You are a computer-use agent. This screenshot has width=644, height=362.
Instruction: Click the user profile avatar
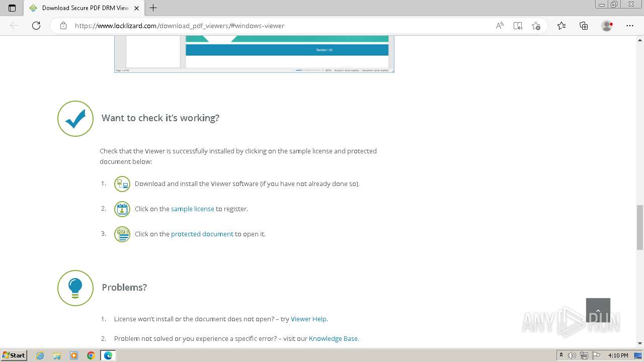[x=607, y=26]
